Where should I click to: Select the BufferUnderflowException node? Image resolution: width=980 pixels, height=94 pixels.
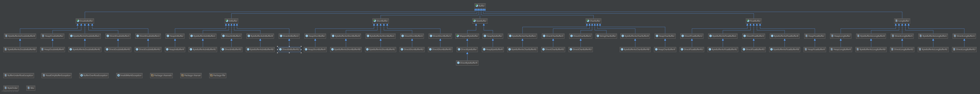[x=19, y=75]
